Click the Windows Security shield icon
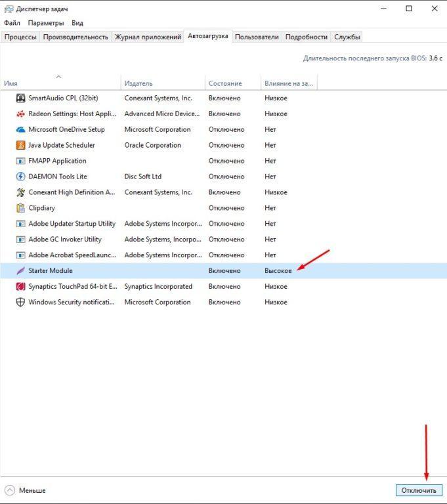The image size is (447, 504). 20,302
